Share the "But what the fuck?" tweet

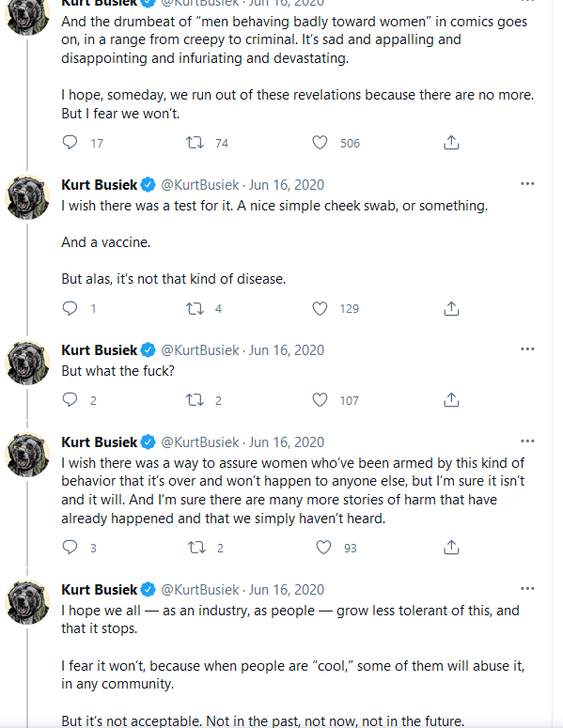coord(451,400)
